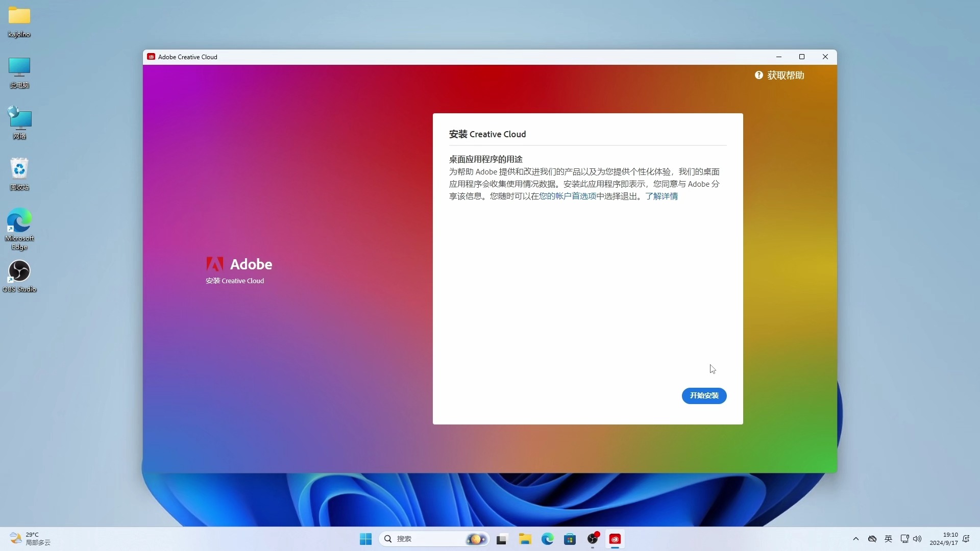Open OBS Studio from taskbar
The height and width of the screenshot is (551, 980).
[x=593, y=539]
